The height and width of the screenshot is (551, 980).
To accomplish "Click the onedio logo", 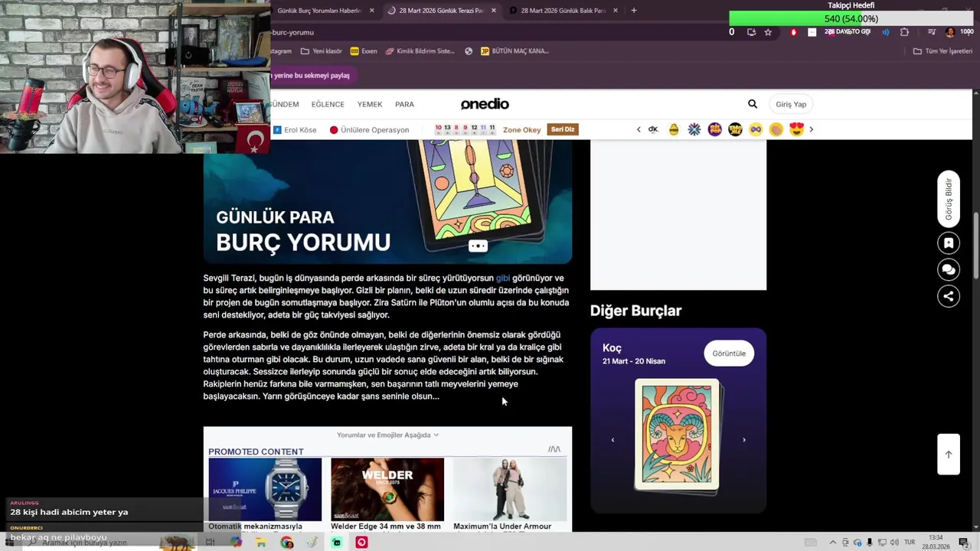I will coord(485,104).
